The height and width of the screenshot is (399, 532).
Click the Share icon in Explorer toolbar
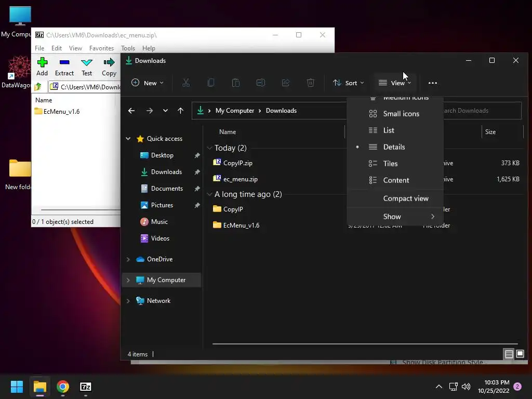click(x=286, y=83)
